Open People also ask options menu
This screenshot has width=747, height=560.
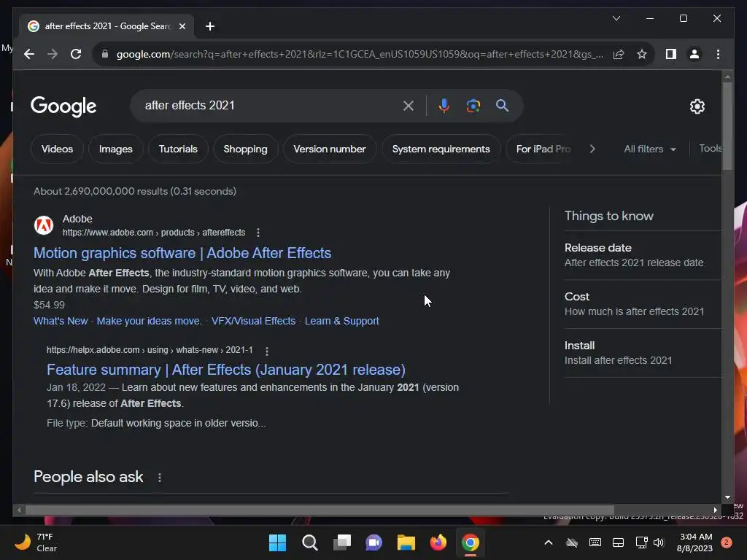click(x=160, y=477)
